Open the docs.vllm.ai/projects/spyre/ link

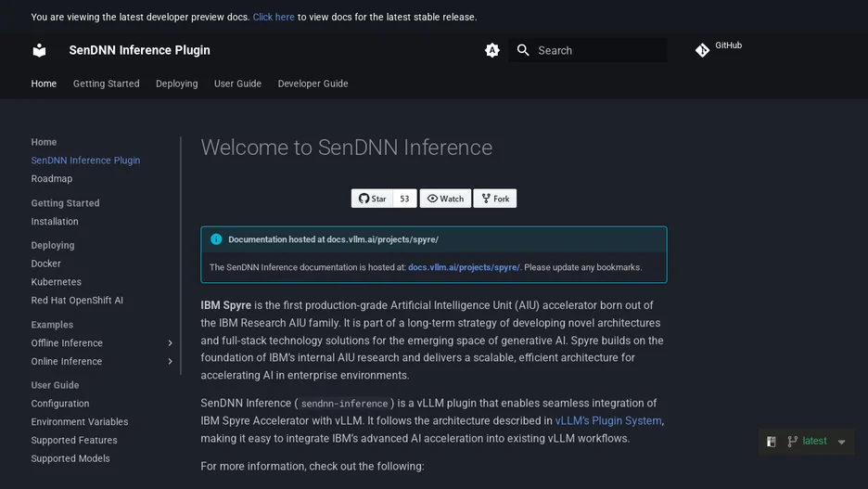464,267
